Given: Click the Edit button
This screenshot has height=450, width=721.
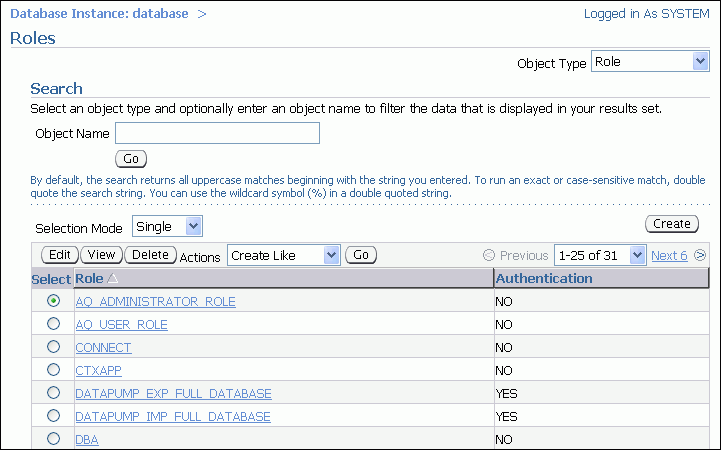Looking at the screenshot, I should click(59, 255).
